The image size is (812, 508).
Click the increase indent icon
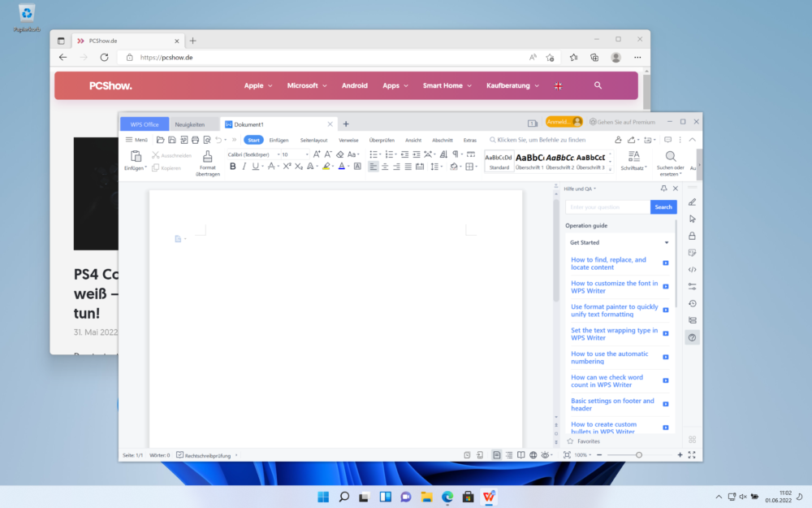[x=417, y=154]
